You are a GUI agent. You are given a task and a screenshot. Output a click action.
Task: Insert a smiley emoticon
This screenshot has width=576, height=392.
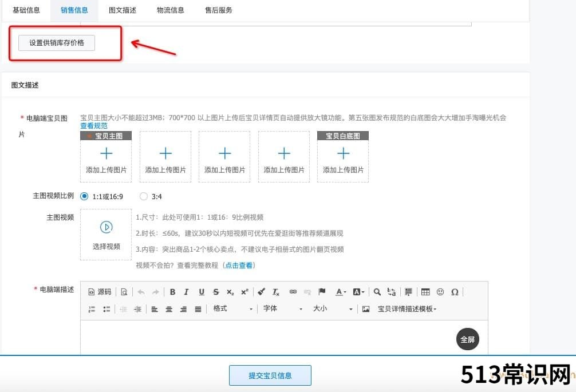point(440,292)
